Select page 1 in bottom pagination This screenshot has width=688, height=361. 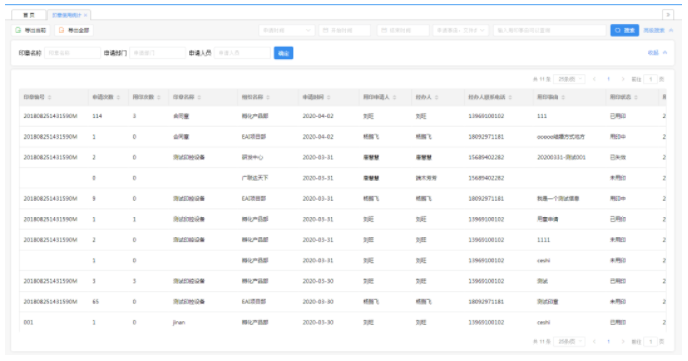coord(609,341)
